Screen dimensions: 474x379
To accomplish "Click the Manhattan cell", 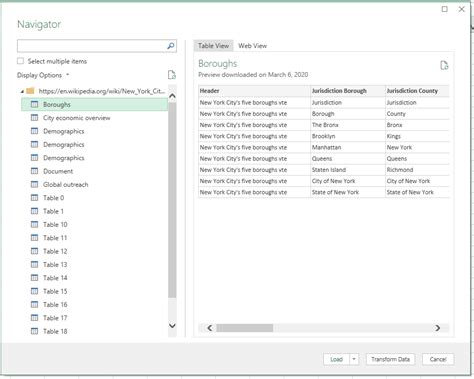I will click(x=348, y=147).
